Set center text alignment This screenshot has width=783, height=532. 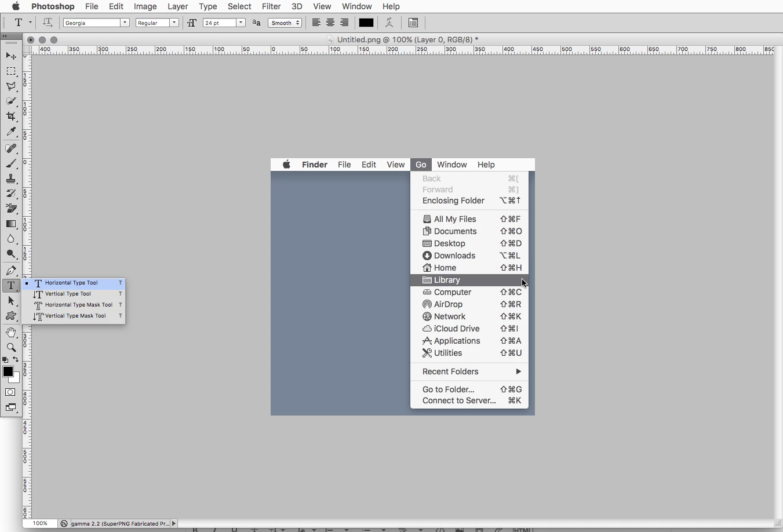pyautogui.click(x=330, y=23)
